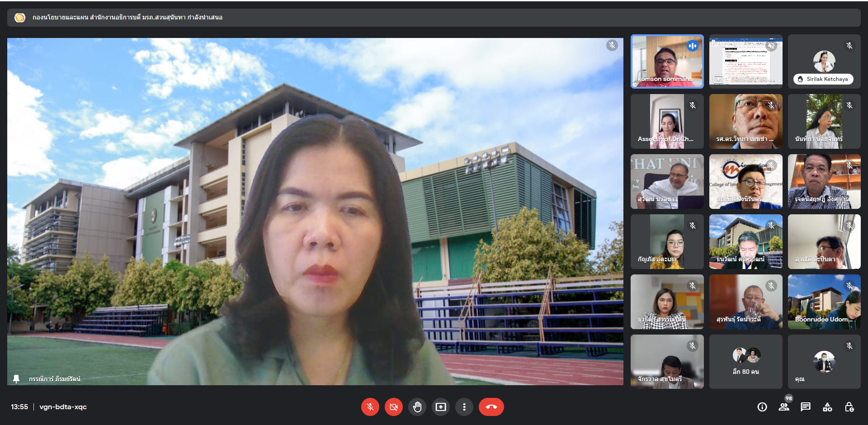The width and height of the screenshot is (868, 425).
Task: Click the Boonrudee Udom video tile
Action: [824, 302]
